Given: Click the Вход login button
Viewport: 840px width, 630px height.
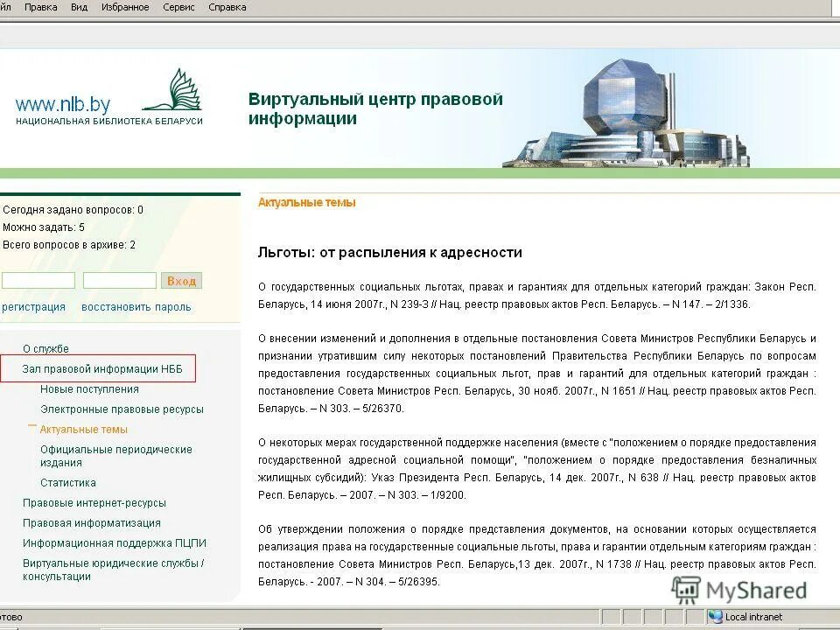Looking at the screenshot, I should pyautogui.click(x=181, y=281).
